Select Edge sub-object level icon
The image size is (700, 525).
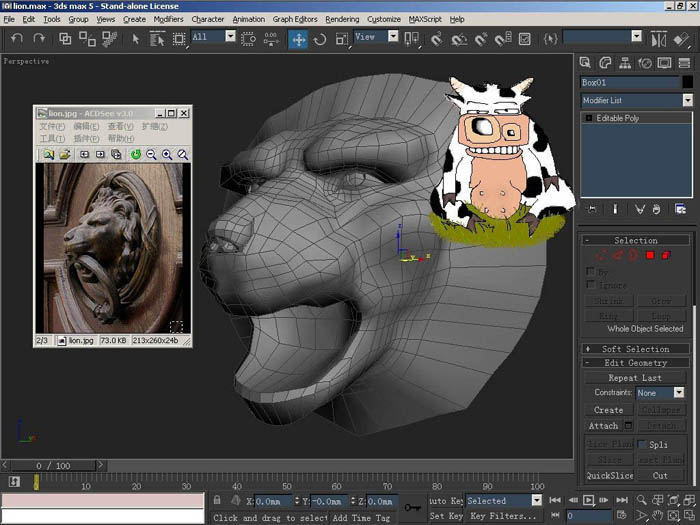(617, 255)
